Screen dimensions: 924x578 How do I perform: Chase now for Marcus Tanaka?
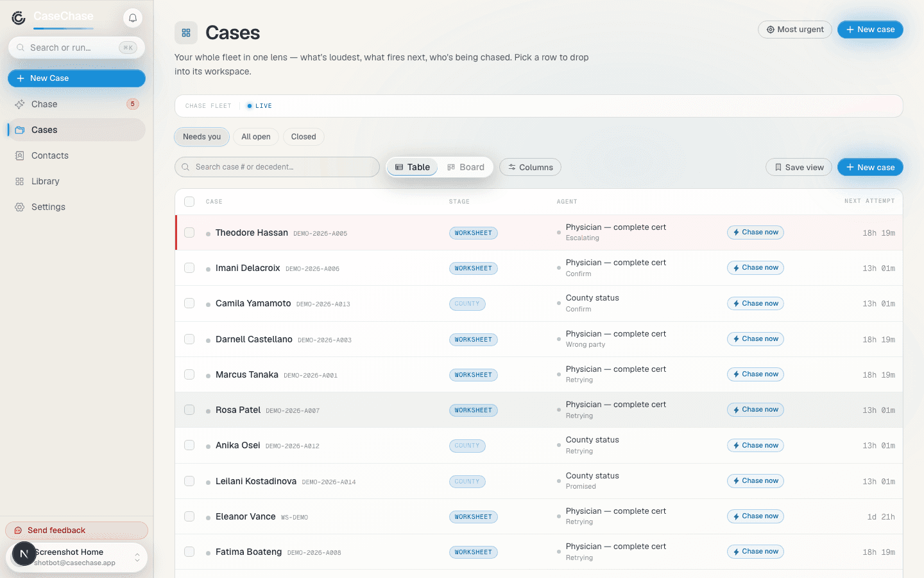755,374
